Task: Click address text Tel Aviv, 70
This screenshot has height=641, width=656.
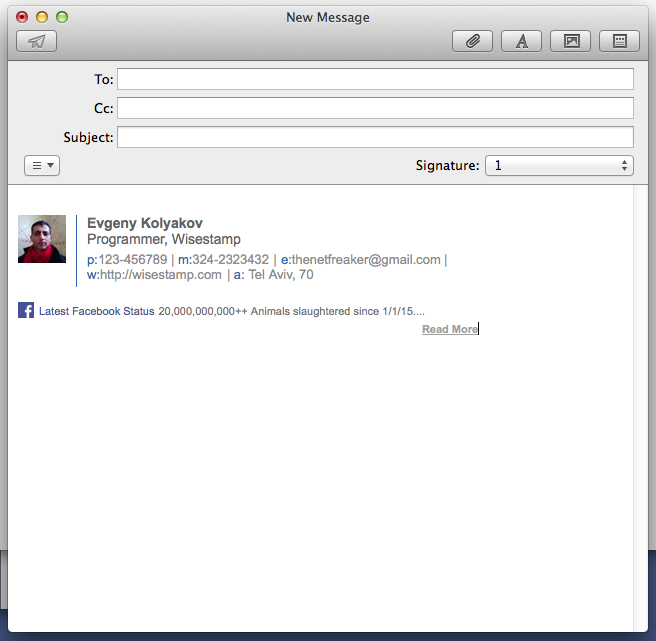Action: tap(281, 275)
